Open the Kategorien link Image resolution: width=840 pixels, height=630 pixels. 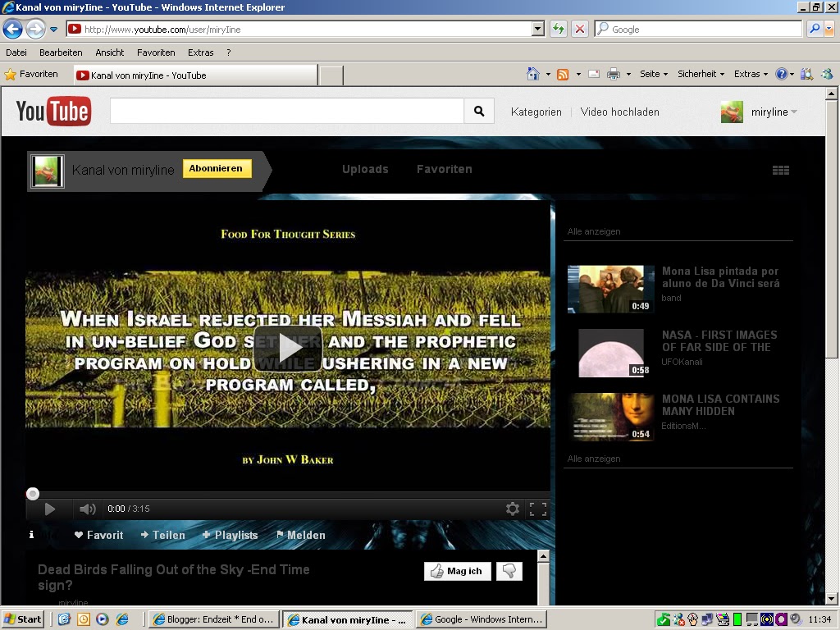pos(536,112)
